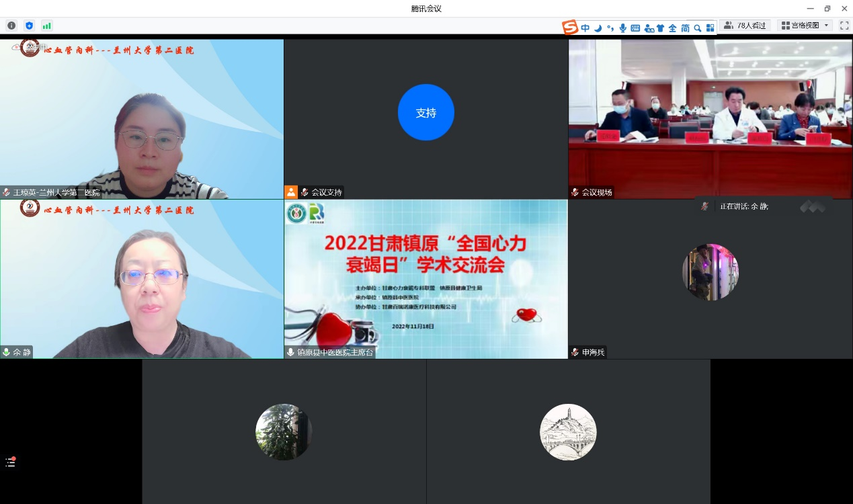Click the blue security shield icon
The height and width of the screenshot is (504, 853).
(x=29, y=26)
